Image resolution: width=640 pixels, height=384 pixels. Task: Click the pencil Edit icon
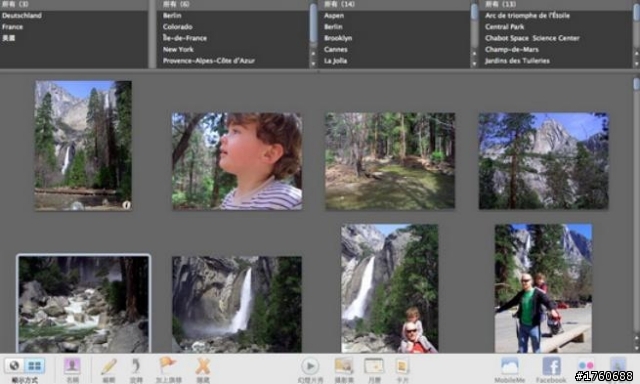pos(108,366)
